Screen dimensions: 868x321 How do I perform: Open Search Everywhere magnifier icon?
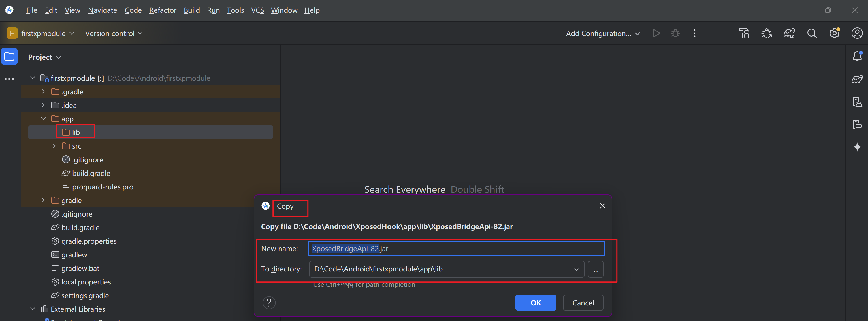[x=812, y=33]
